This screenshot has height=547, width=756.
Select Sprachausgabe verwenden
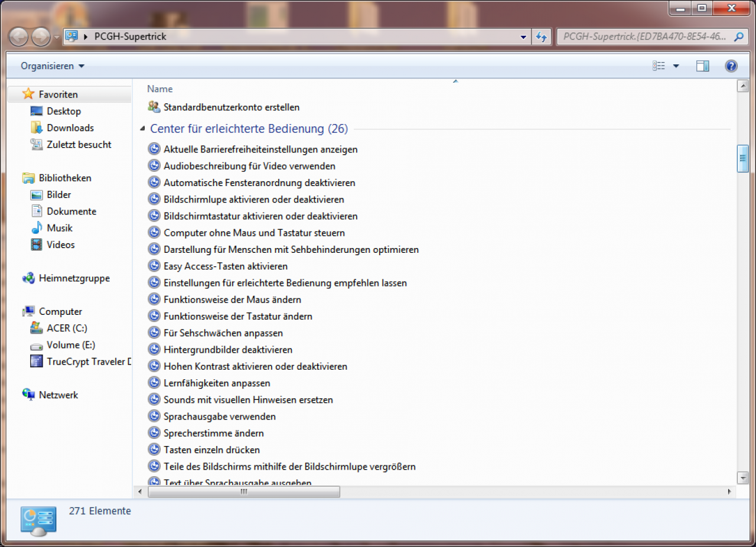220,416
